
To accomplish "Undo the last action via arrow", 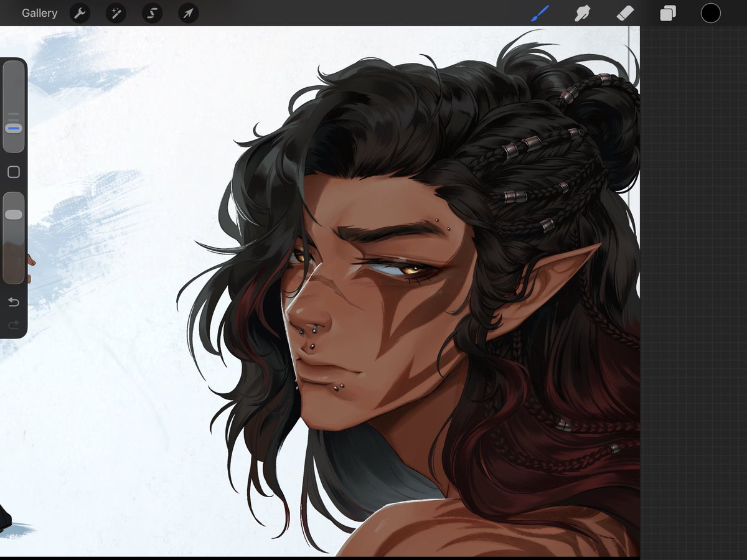I will [14, 302].
